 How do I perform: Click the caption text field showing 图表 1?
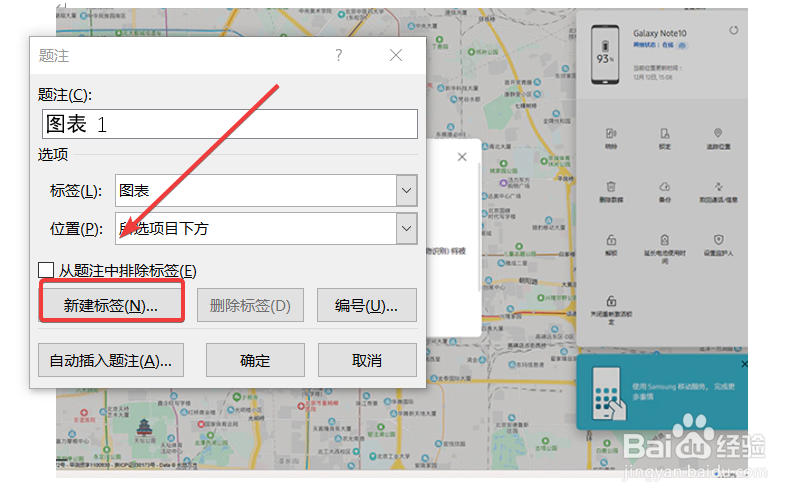(x=229, y=124)
